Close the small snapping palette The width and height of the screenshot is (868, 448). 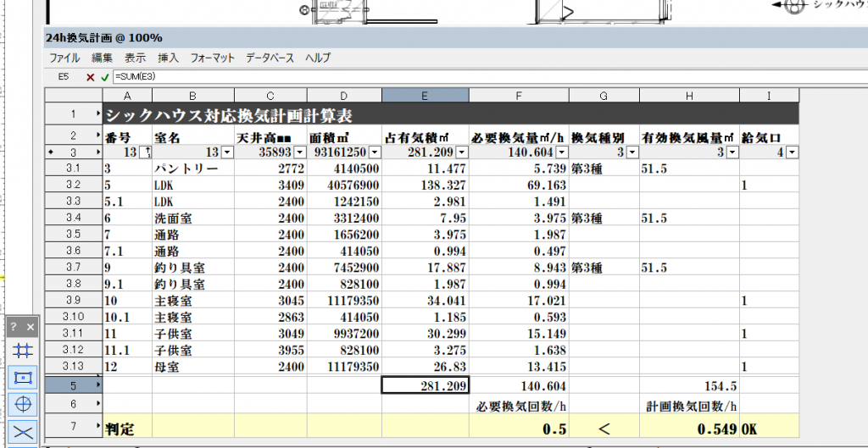click(x=31, y=326)
